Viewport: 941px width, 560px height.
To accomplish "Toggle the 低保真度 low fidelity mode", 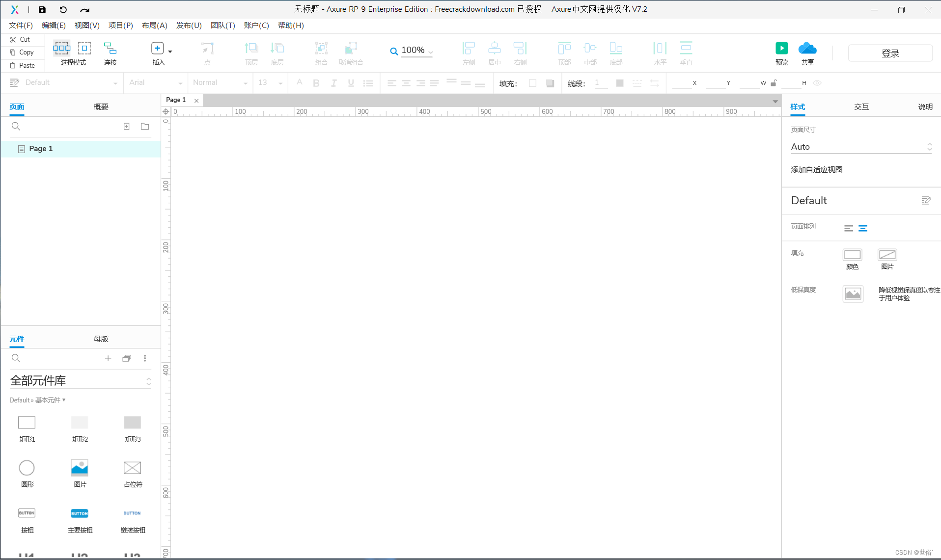I will click(x=853, y=293).
